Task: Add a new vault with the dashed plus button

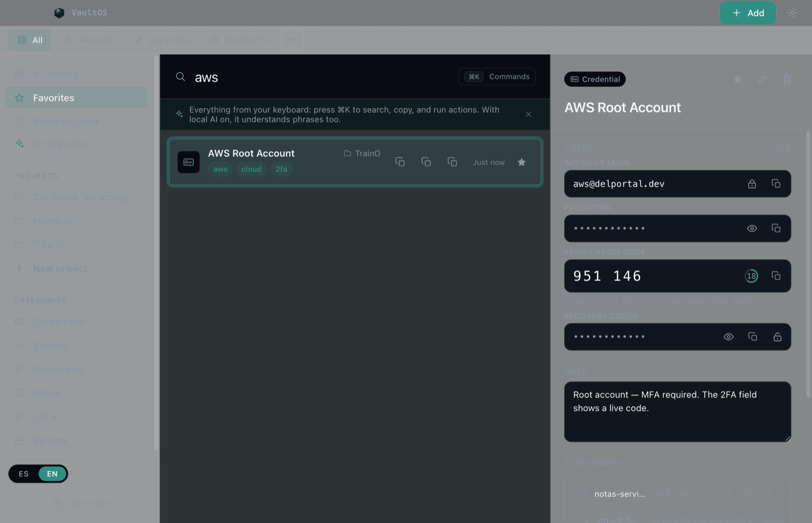Action: pos(293,40)
